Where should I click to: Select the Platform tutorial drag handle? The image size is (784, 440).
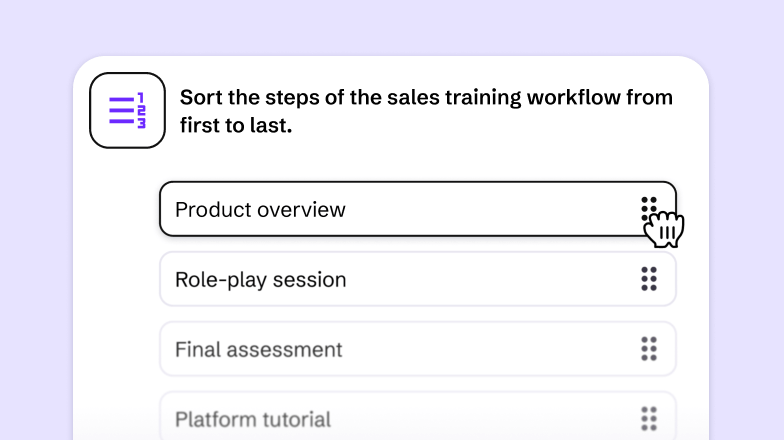(649, 419)
